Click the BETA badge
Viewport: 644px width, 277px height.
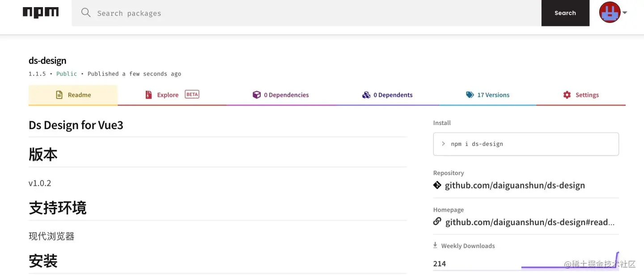click(192, 94)
